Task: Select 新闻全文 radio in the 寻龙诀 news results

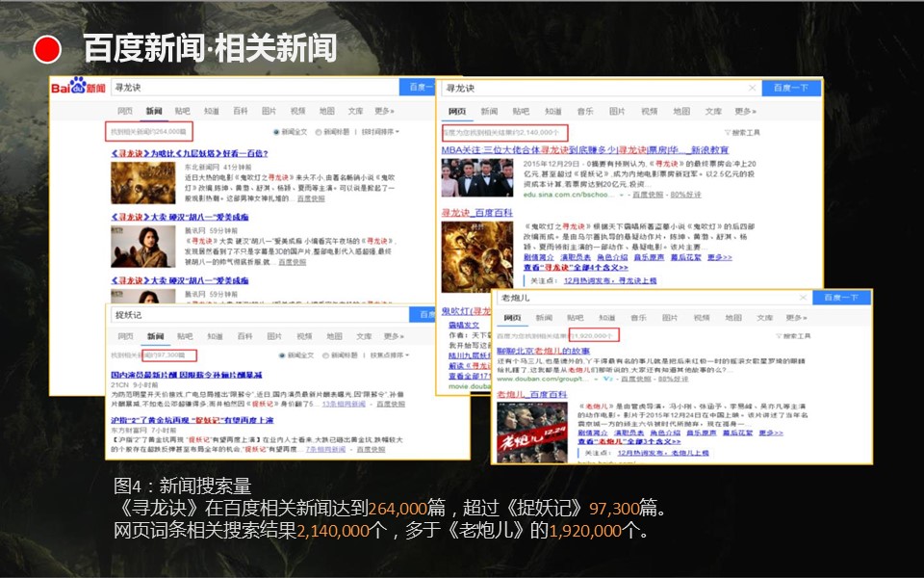Action: [290, 132]
